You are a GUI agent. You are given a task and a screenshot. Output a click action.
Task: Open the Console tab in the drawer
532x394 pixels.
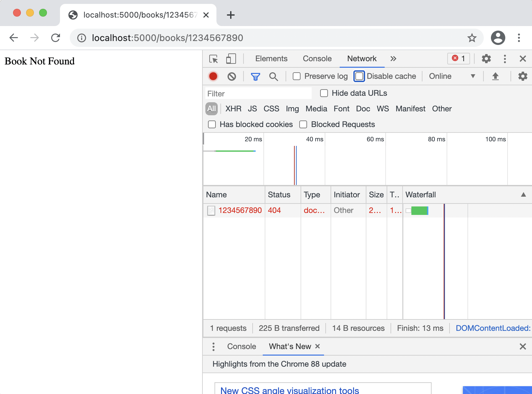pyautogui.click(x=242, y=346)
